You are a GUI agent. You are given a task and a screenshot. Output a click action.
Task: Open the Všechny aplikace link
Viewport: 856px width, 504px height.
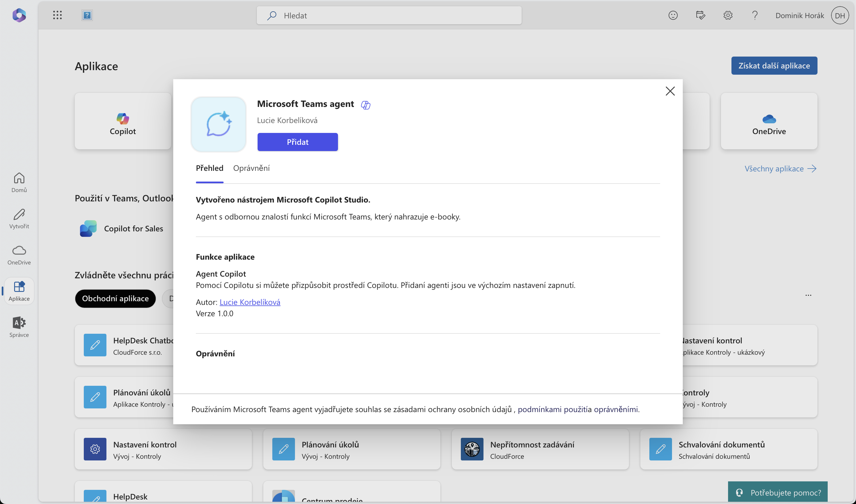[780, 169]
